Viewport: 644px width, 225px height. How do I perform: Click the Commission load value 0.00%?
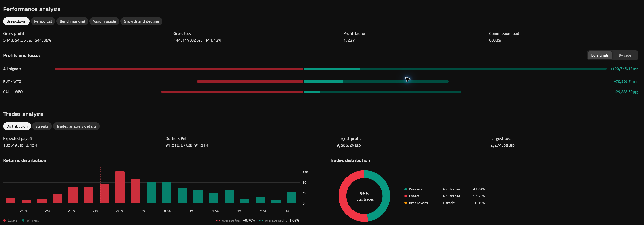pyautogui.click(x=495, y=40)
